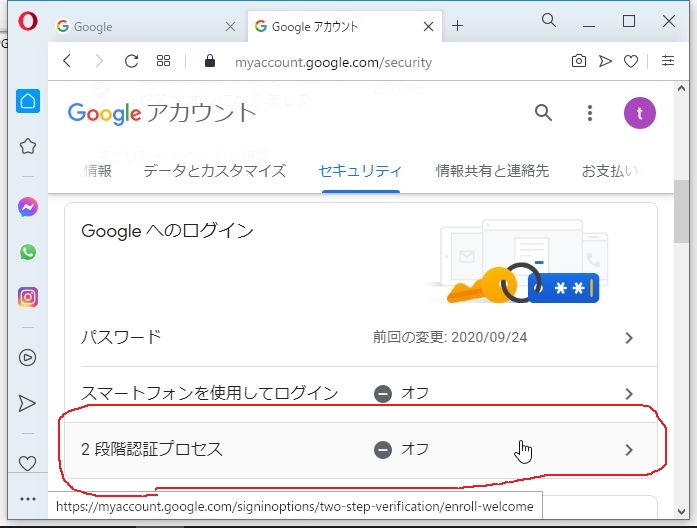Close the Opera window
Screen dimensions: 697x528
tap(669, 21)
